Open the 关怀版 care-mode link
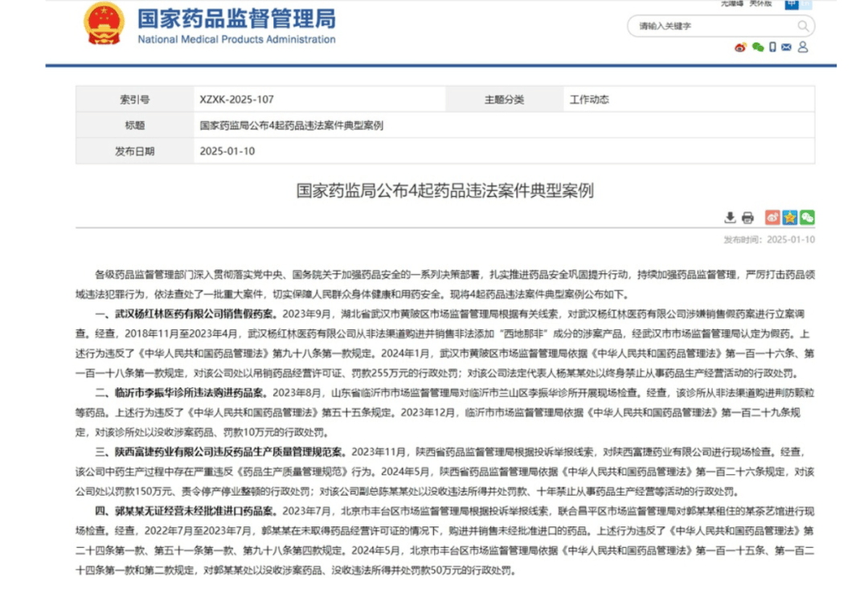 coord(760,4)
